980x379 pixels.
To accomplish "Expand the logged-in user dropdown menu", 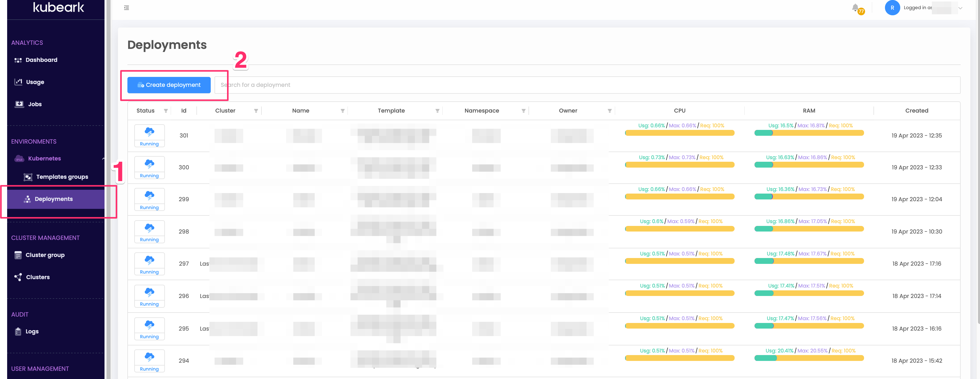I will 960,8.
